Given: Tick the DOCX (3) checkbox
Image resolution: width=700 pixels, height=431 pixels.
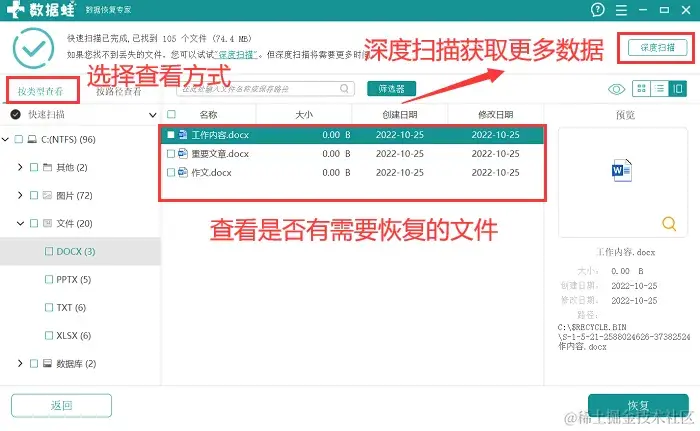Looking at the screenshot, I should point(49,251).
